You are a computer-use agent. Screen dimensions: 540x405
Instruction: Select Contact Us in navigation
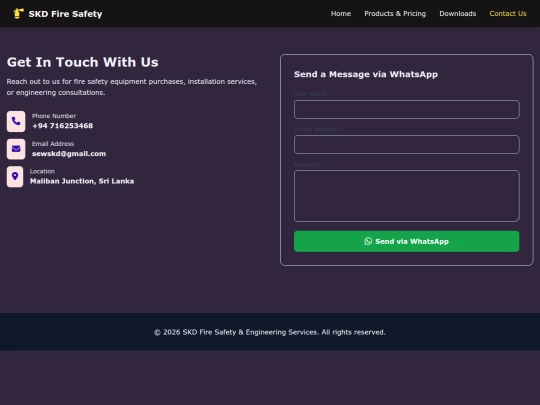(x=508, y=14)
